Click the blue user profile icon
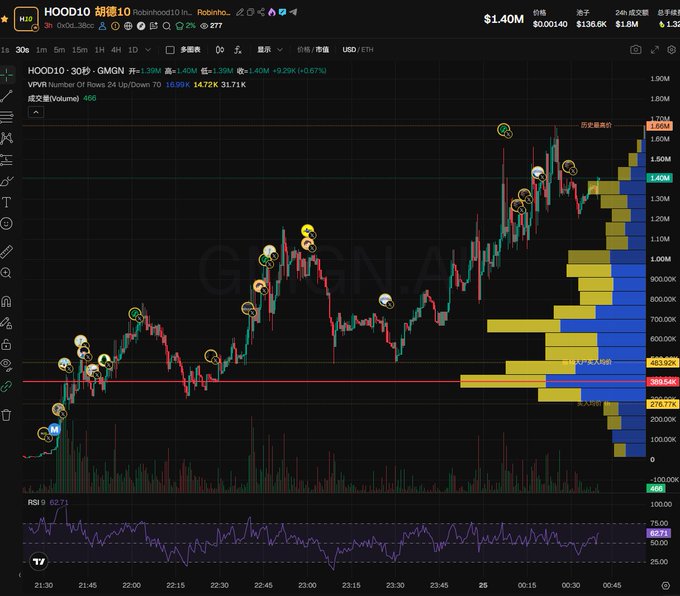The height and width of the screenshot is (596, 680). click(x=102, y=26)
